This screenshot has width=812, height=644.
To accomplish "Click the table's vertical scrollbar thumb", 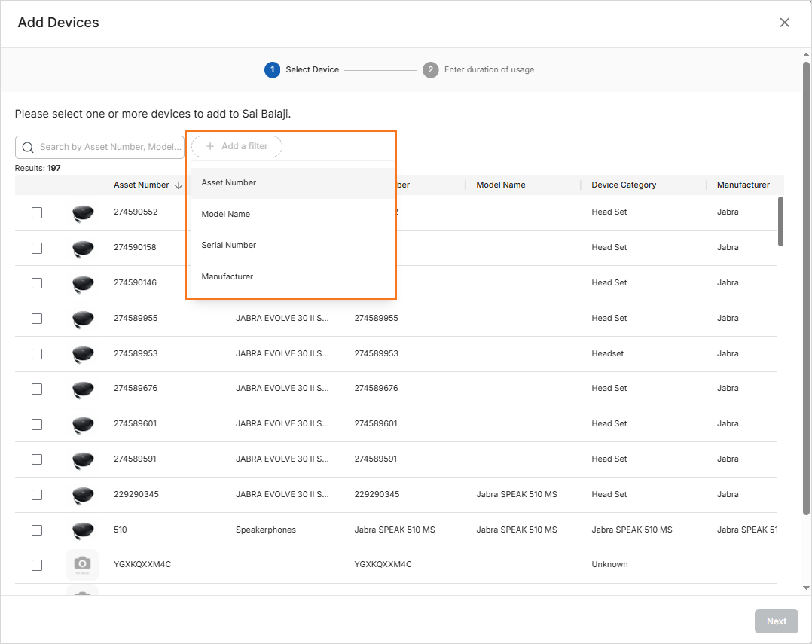I will tap(780, 221).
